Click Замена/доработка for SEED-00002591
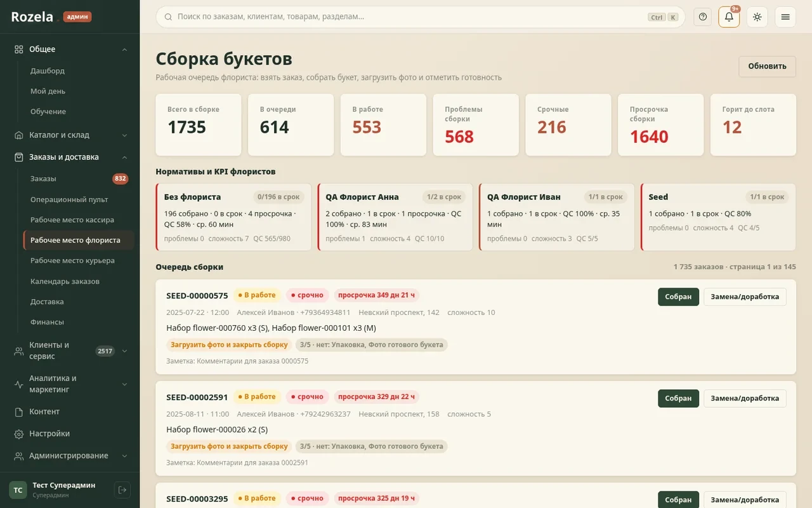Screen dimensions: 812x508 pyautogui.click(x=745, y=398)
